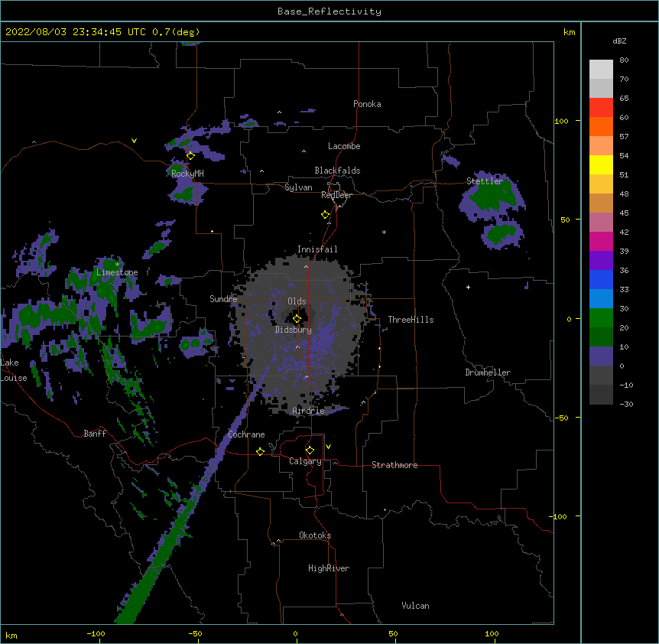This screenshot has height=644, width=659.
Task: Select the 54 dBZ yellow legend swatch
Action: 601,164
